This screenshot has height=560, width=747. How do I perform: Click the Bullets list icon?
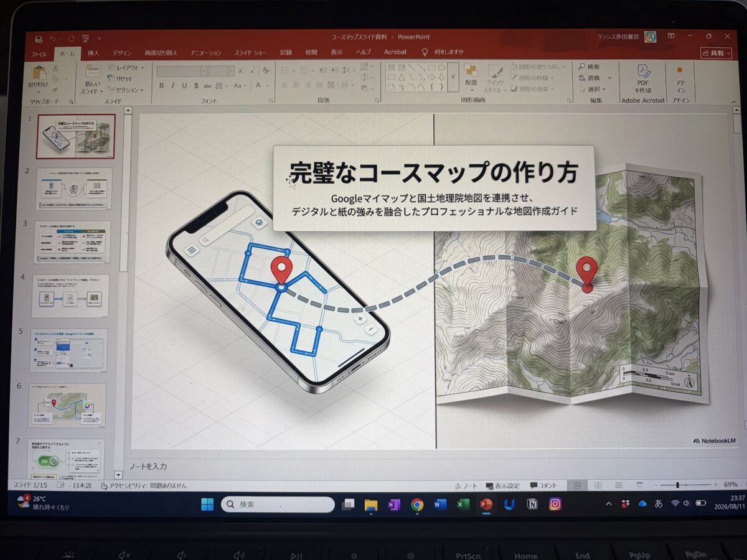click(285, 70)
